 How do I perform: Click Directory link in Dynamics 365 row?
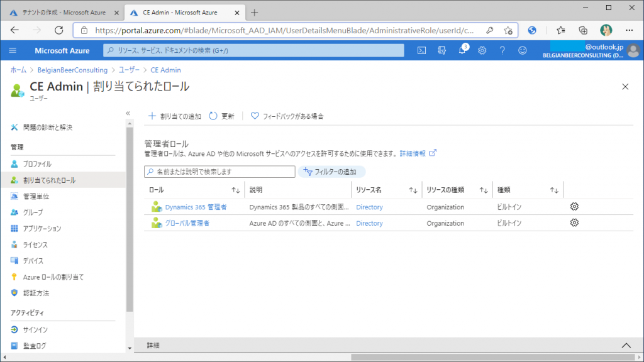click(369, 207)
